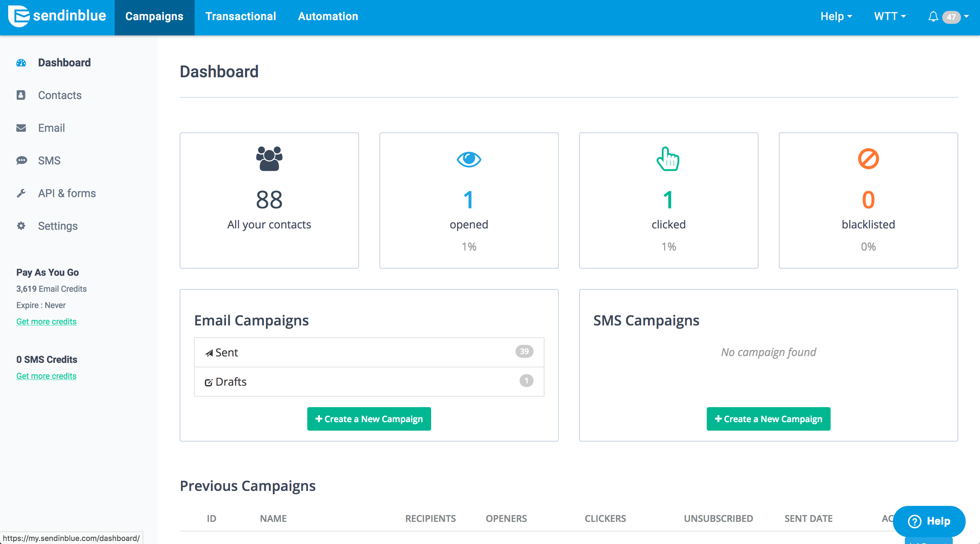Click Get more credits under Email Credits
Viewport: 980px width, 544px height.
coord(46,322)
